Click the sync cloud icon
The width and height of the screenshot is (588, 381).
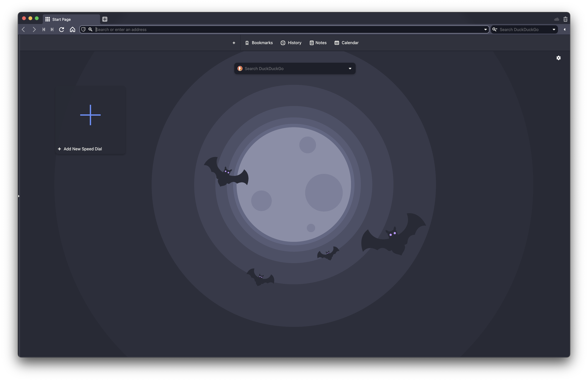click(556, 19)
